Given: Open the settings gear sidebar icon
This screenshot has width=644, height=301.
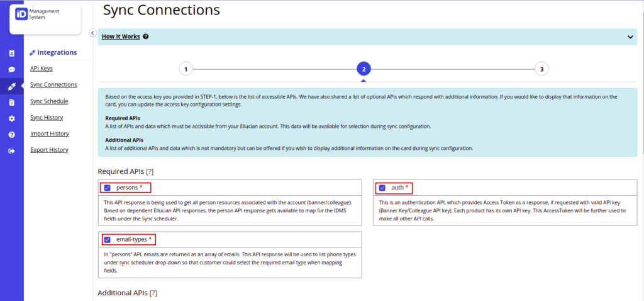Looking at the screenshot, I should (x=11, y=118).
